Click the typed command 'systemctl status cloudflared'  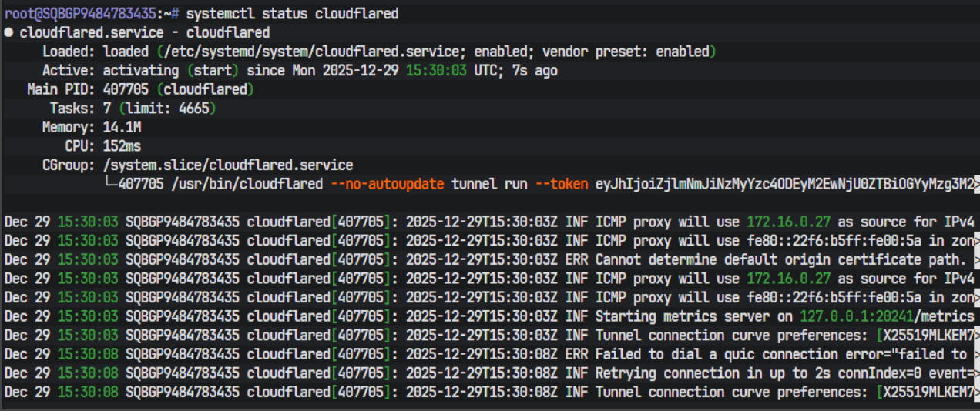coord(293,14)
